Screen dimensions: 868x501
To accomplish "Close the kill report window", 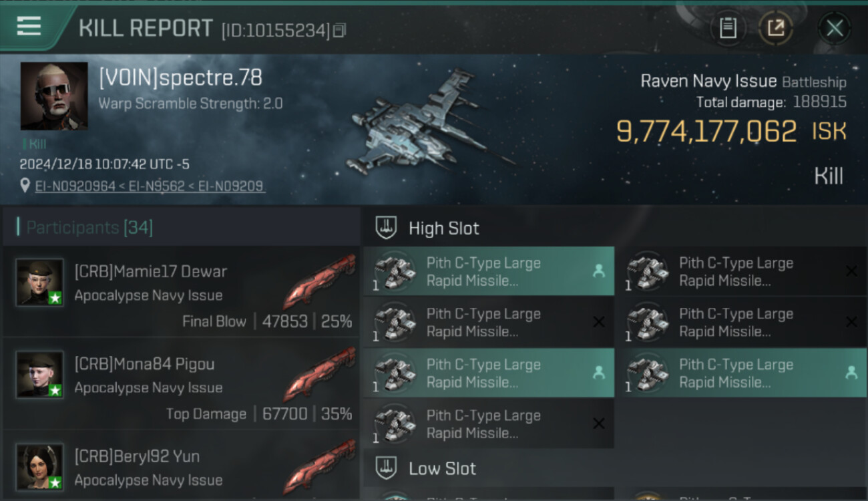I will click(835, 28).
